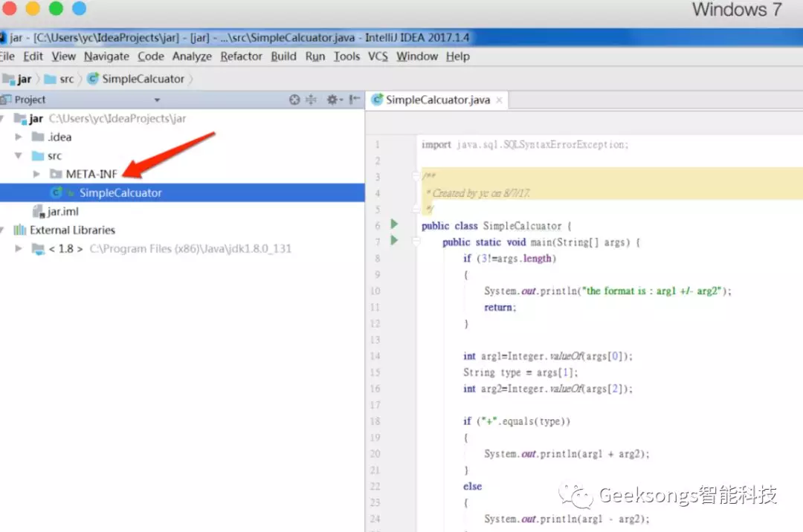Screen dimensions: 803x532
Task: Expand the < 1.8 > JDK library node
Action: point(19,249)
